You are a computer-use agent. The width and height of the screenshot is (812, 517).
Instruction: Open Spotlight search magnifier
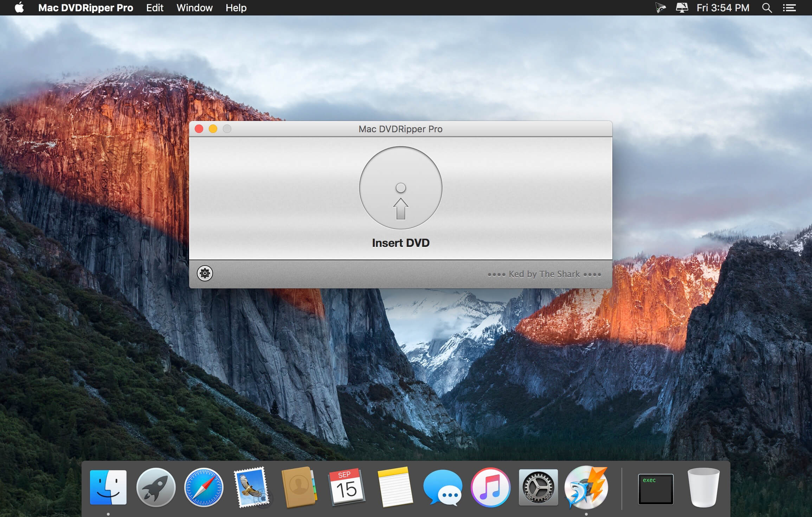click(x=767, y=8)
